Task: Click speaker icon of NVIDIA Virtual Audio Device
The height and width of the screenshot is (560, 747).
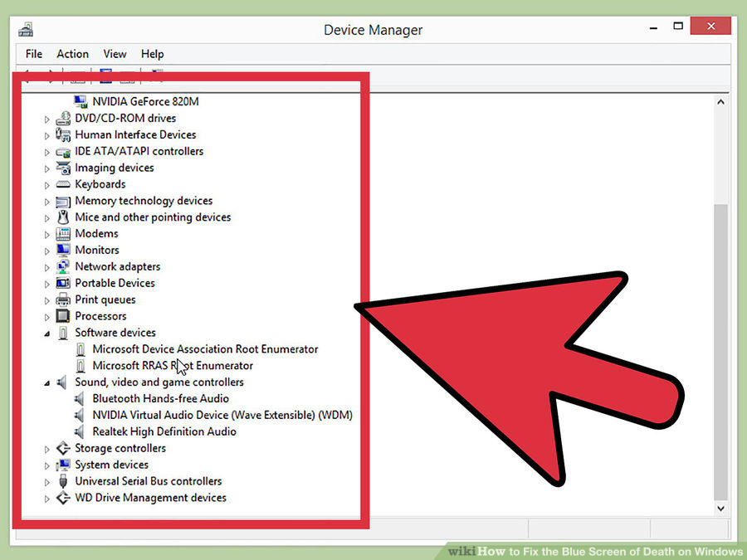Action: point(80,416)
